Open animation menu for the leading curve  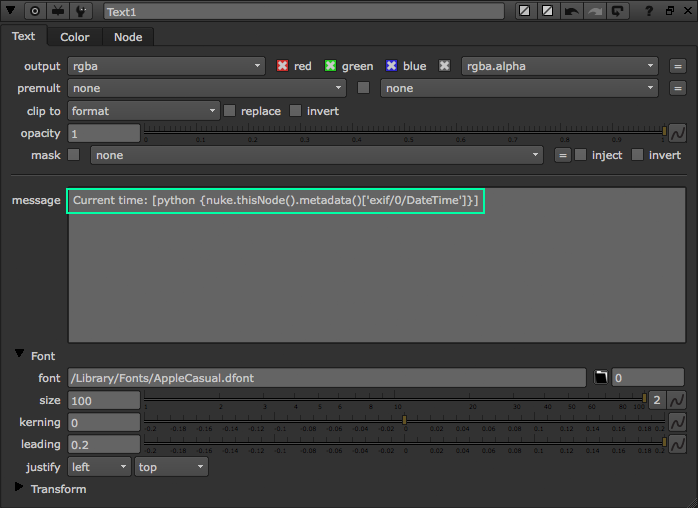pyautogui.click(x=677, y=444)
